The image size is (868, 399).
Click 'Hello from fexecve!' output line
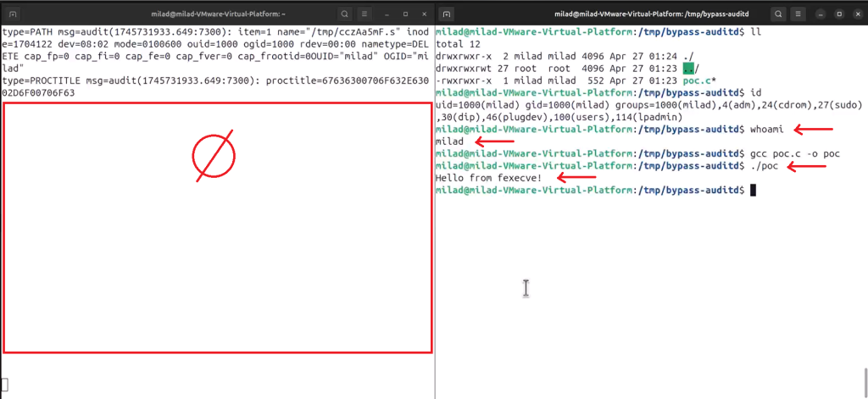click(489, 178)
